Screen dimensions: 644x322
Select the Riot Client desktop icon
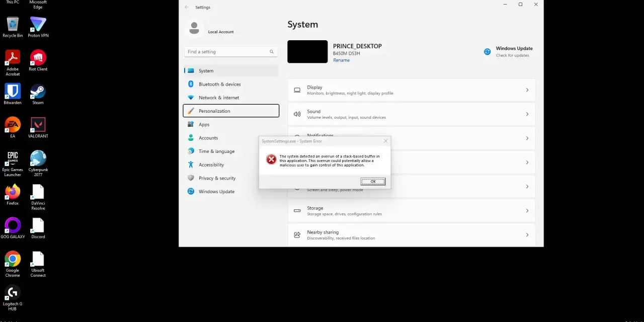click(38, 60)
